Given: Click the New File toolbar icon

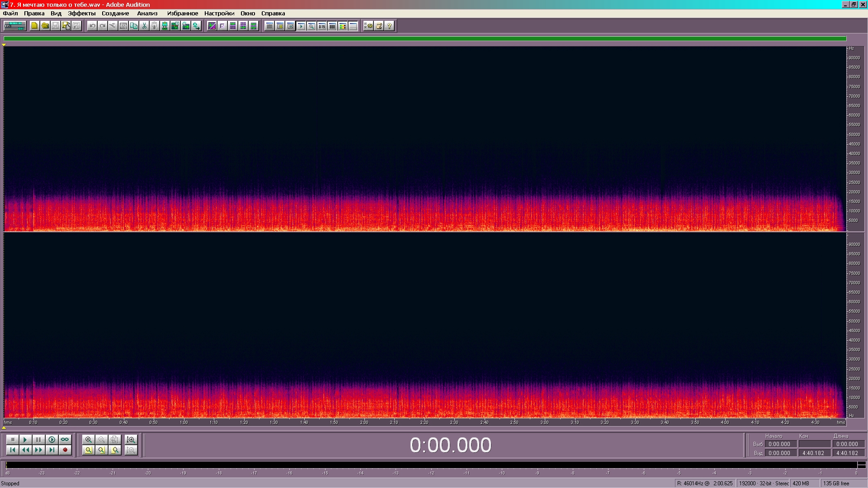Looking at the screenshot, I should coord(34,26).
